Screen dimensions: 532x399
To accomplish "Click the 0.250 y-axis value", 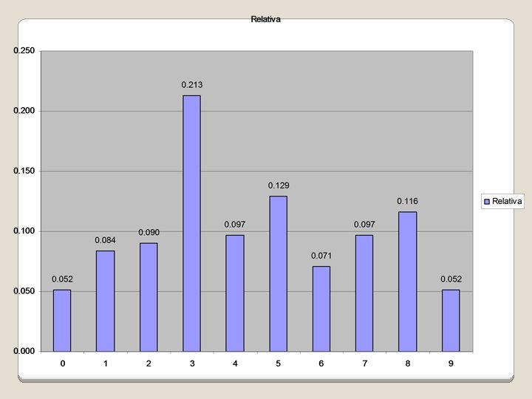I will coord(24,50).
